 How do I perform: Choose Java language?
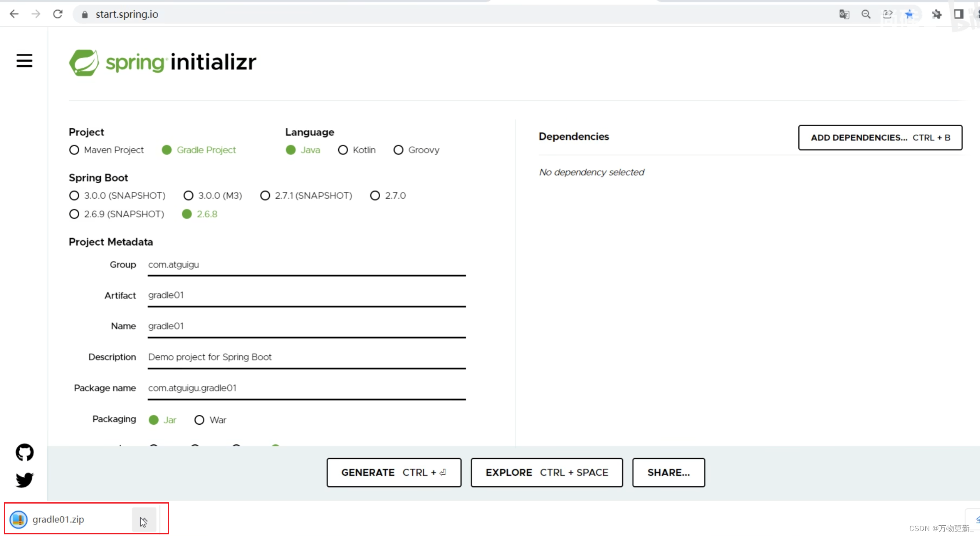point(303,150)
